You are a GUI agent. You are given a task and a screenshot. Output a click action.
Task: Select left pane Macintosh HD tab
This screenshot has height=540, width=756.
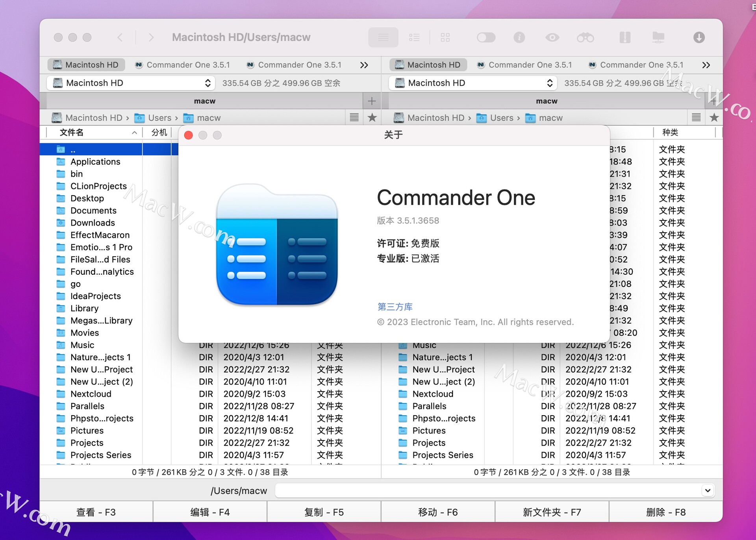tap(86, 65)
